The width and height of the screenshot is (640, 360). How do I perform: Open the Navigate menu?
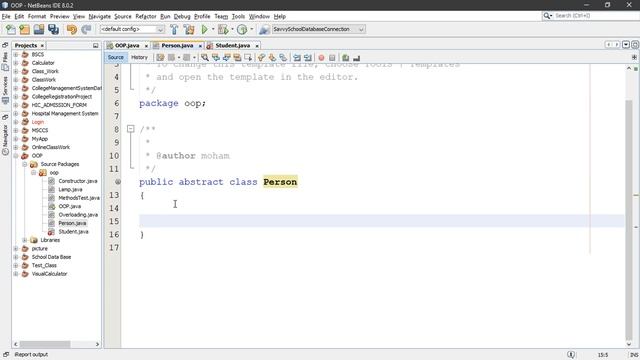(x=100, y=16)
